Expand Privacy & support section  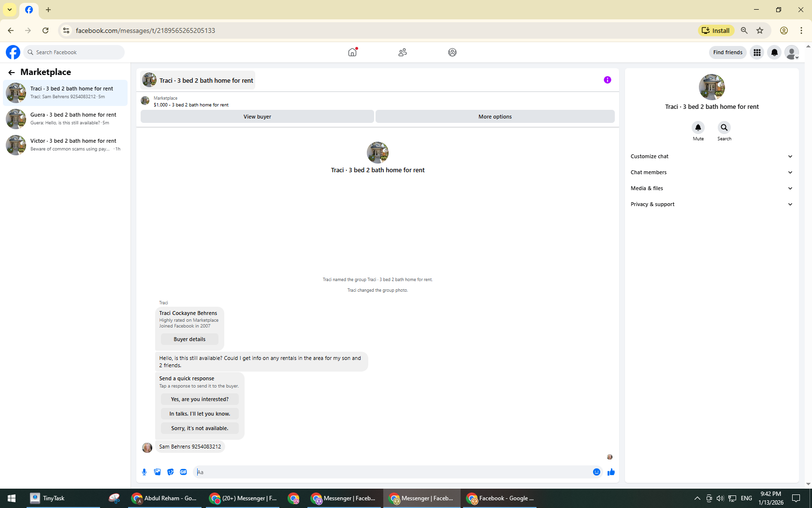[711, 204]
